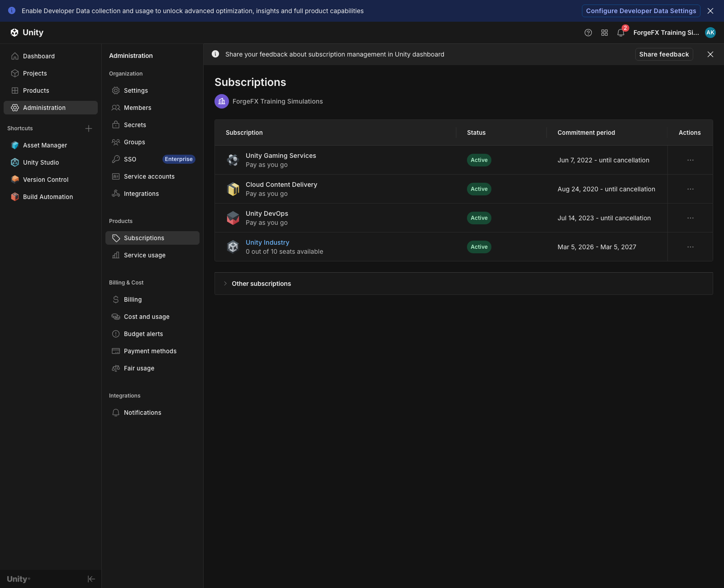Go to Dashboard

(x=51, y=56)
